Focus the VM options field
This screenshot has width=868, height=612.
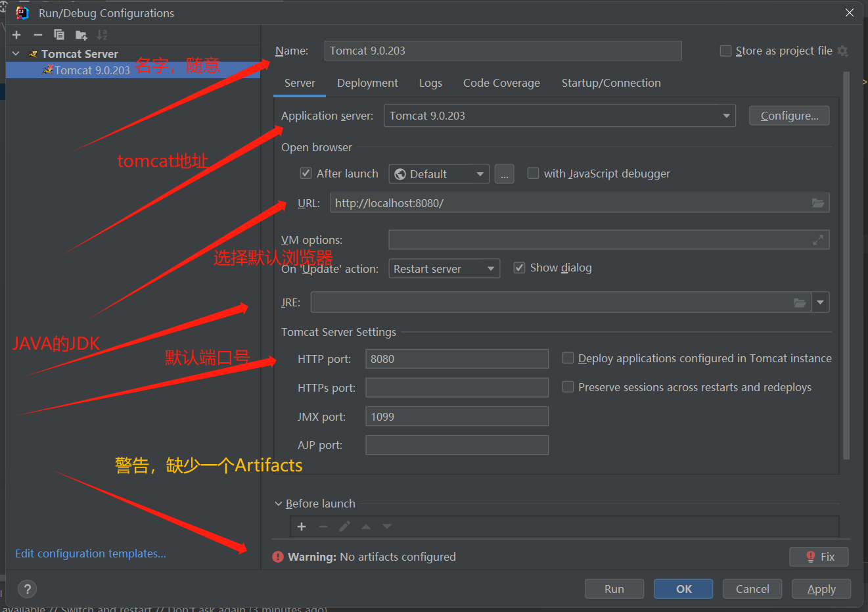[x=608, y=240]
